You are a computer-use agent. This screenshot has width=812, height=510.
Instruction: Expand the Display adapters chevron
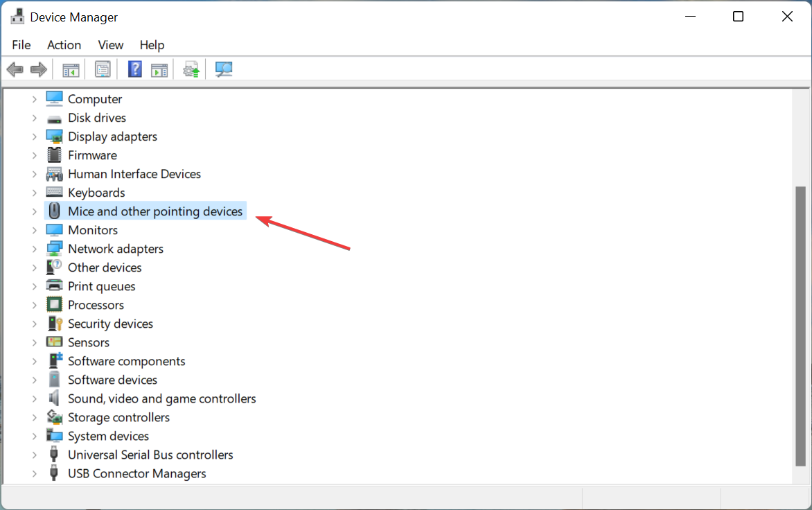[34, 137]
